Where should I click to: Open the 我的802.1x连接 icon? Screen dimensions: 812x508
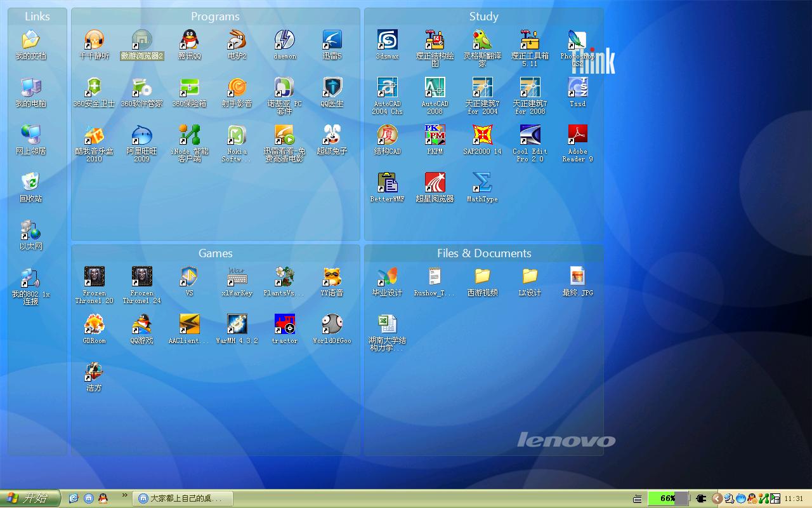(30, 286)
